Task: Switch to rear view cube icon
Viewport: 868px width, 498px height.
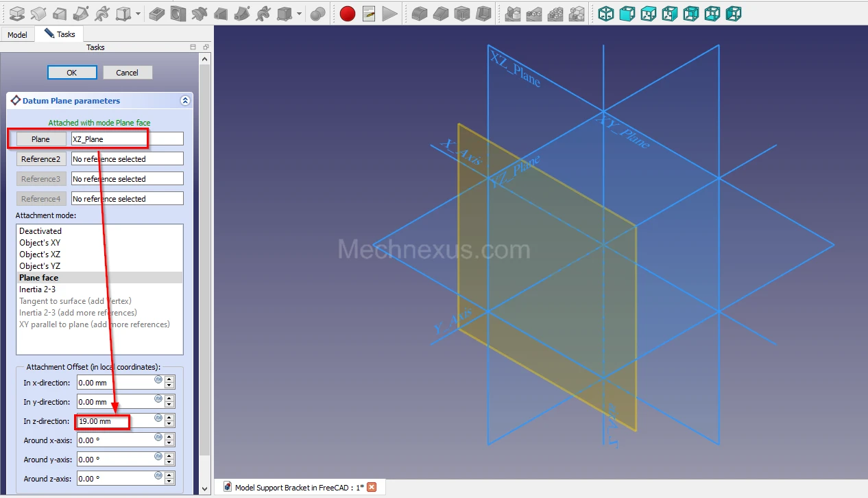Action: coord(691,13)
